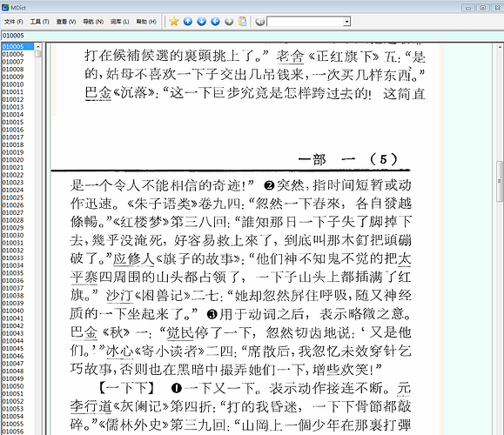The height and width of the screenshot is (435, 504).
Task: Open the 导航 (N) menu
Action: pos(93,22)
